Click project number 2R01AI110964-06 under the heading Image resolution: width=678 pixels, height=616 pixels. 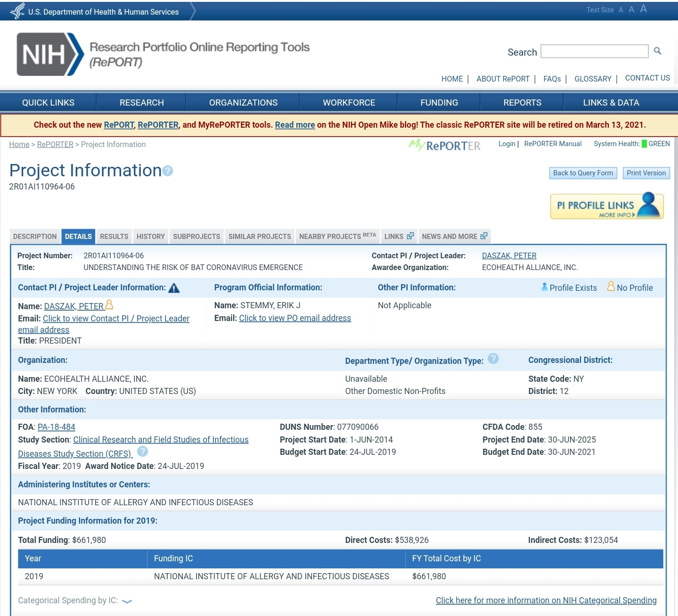42,187
